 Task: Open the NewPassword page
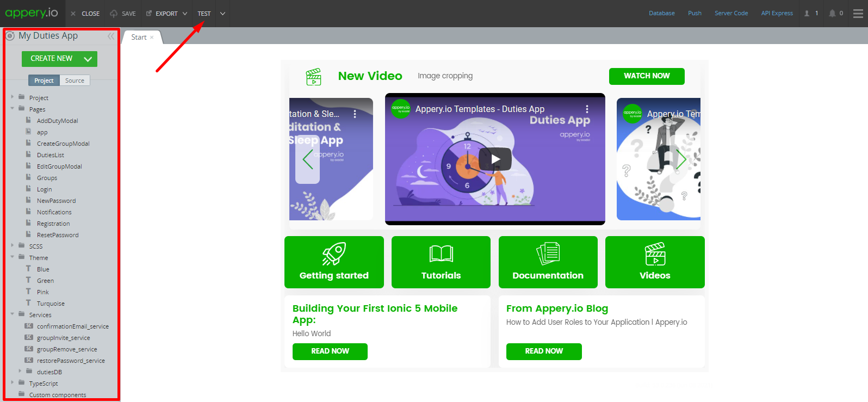pyautogui.click(x=56, y=201)
